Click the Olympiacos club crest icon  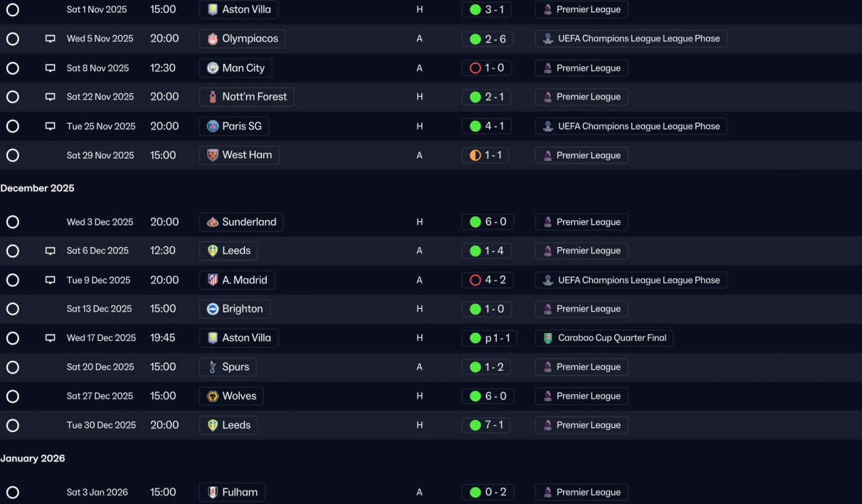(x=213, y=39)
